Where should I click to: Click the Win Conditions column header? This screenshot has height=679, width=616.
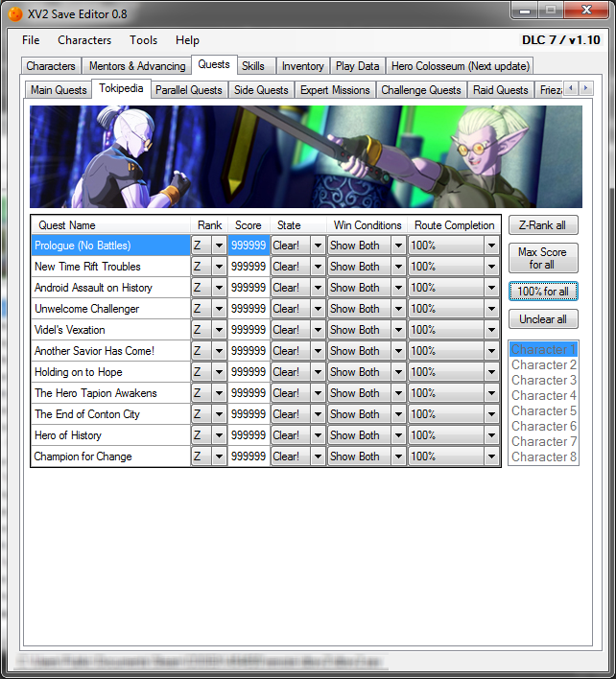367,225
